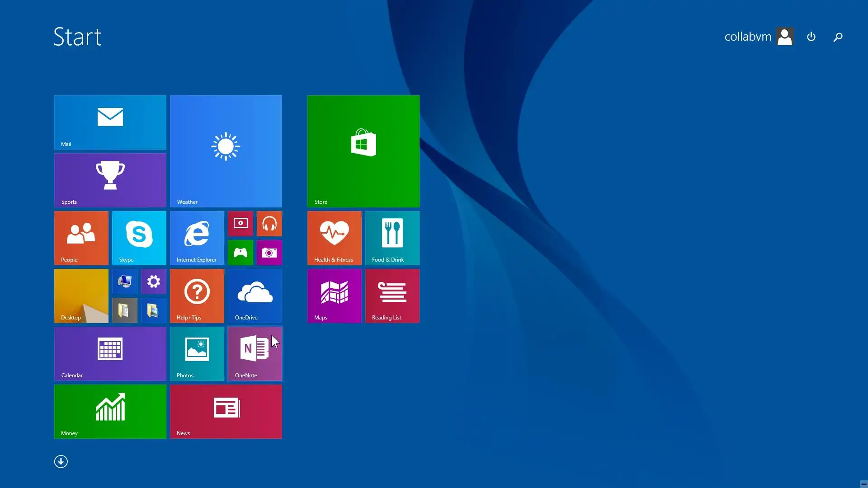Launch the OneNote tile
The height and width of the screenshot is (488, 868).
click(255, 353)
